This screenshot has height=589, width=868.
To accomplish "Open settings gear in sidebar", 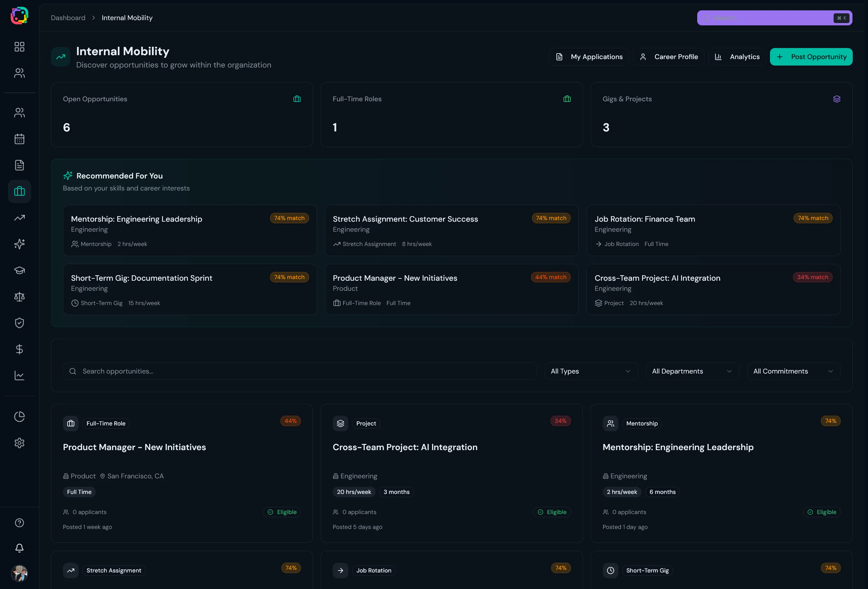I will (x=19, y=443).
